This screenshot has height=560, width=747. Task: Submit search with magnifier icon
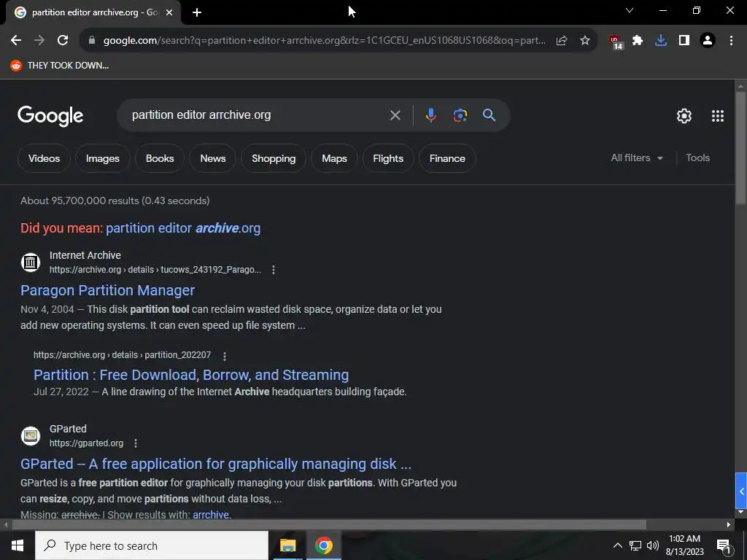pos(489,115)
